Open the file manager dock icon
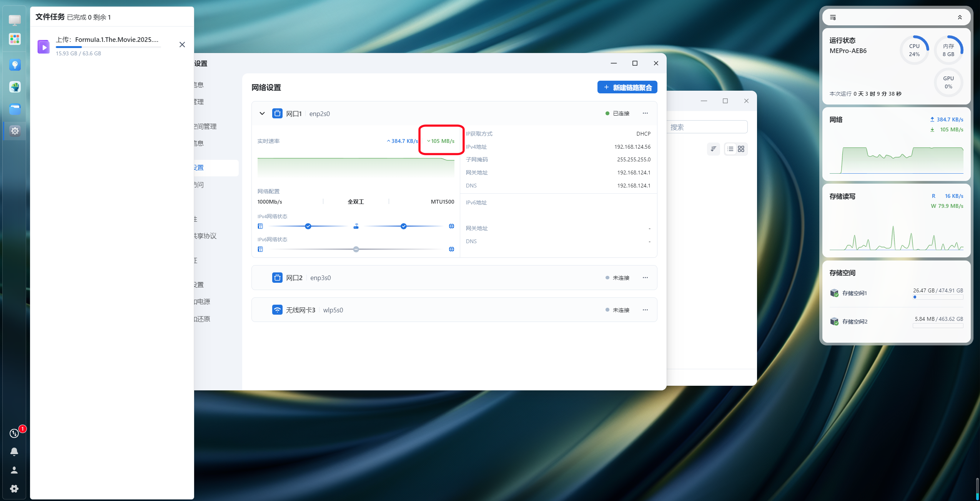The width and height of the screenshot is (980, 501). point(15,109)
